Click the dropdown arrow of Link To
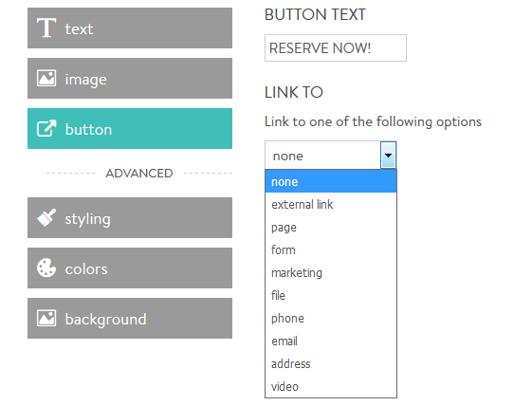Viewport: 532px width, 406px height. coord(388,156)
